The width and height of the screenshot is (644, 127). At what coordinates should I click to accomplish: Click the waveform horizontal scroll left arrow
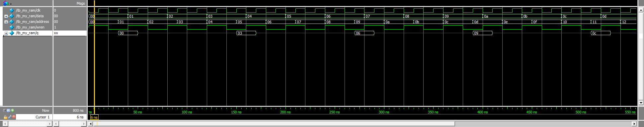click(x=91, y=124)
